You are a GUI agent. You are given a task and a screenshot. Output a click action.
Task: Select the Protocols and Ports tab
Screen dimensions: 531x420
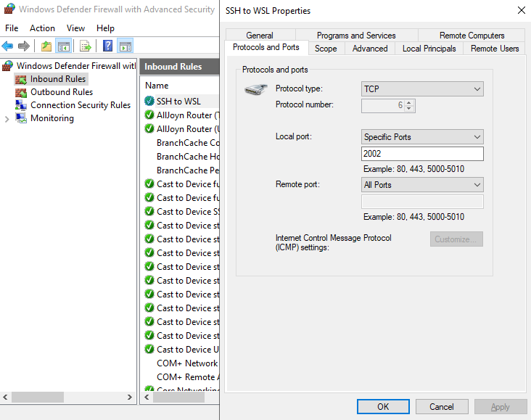coord(266,47)
